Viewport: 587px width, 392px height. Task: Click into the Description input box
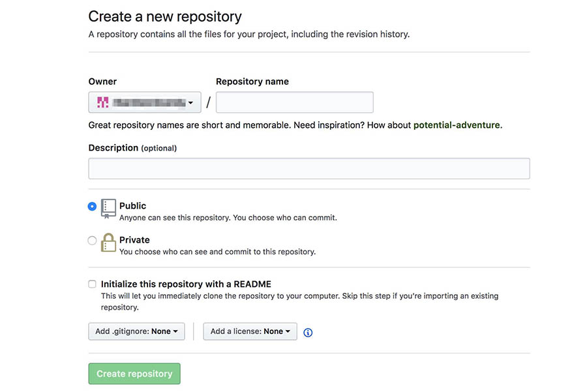[309, 168]
